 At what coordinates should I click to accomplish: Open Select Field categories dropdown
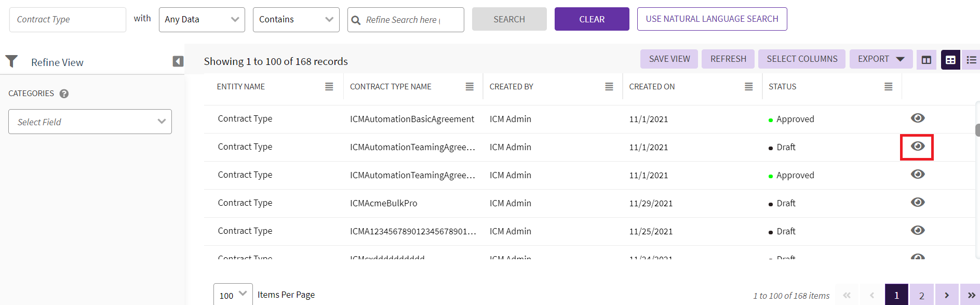[x=90, y=122]
